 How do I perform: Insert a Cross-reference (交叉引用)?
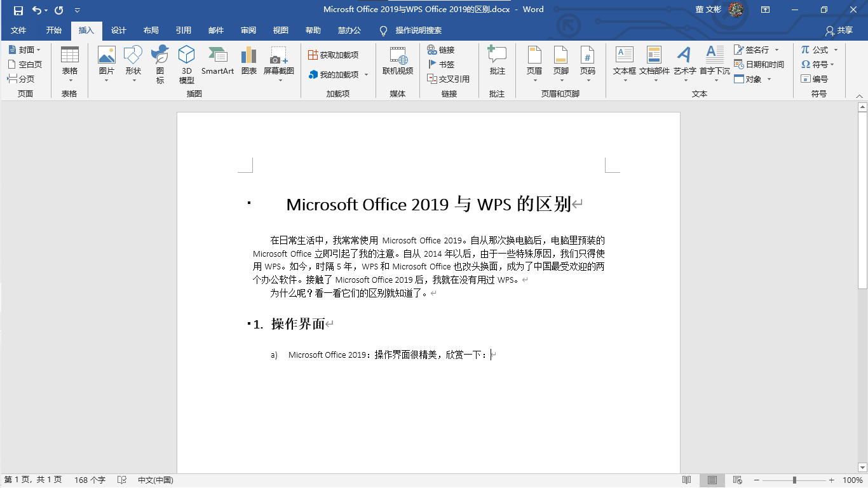(x=449, y=79)
